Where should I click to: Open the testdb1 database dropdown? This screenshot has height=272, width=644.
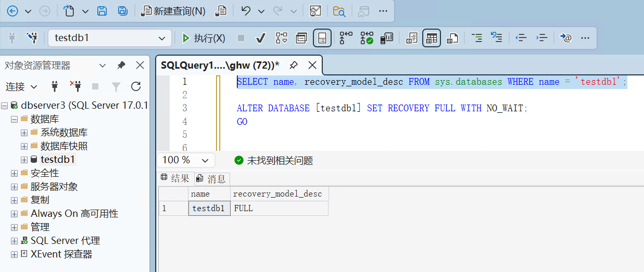tap(161, 38)
